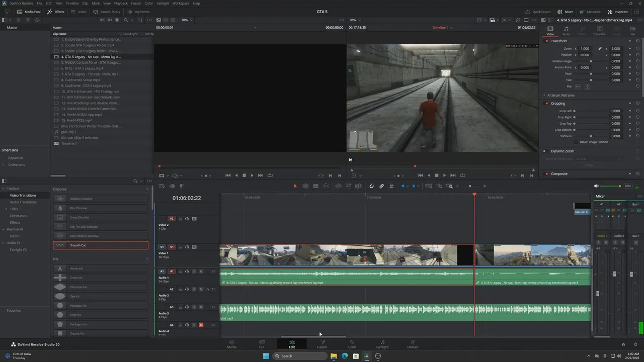644x362 pixels.
Task: Lock the Video 2 track
Action: pos(180,219)
